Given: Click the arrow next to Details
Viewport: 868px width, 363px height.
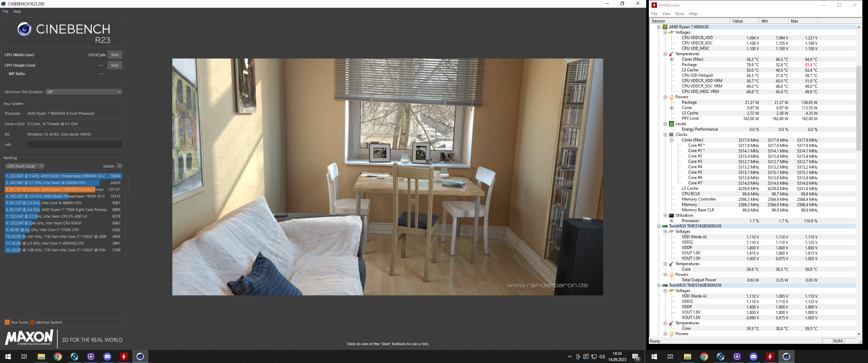Looking at the screenshot, I should [119, 166].
